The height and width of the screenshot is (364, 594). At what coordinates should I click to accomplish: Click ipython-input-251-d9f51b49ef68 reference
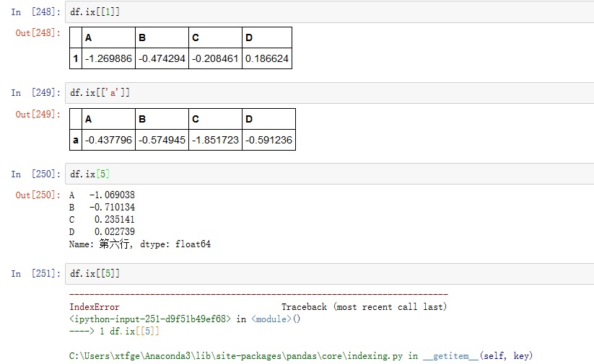(x=150, y=319)
